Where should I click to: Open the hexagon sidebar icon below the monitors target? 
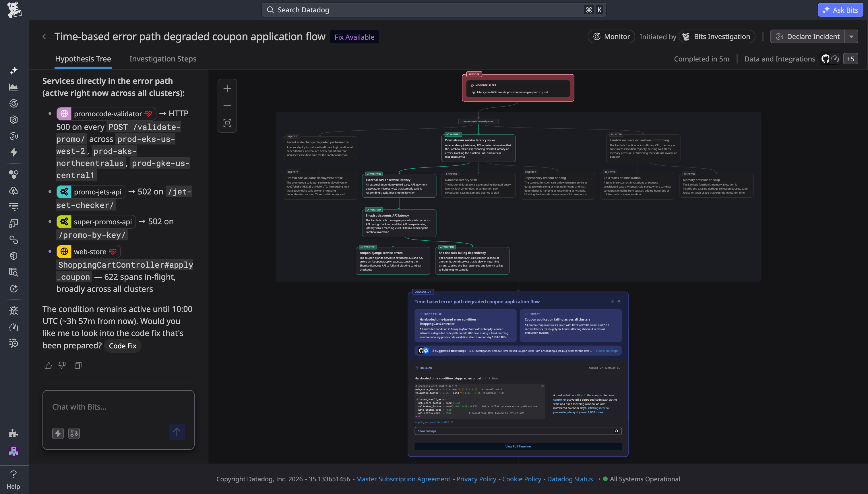coord(13,119)
